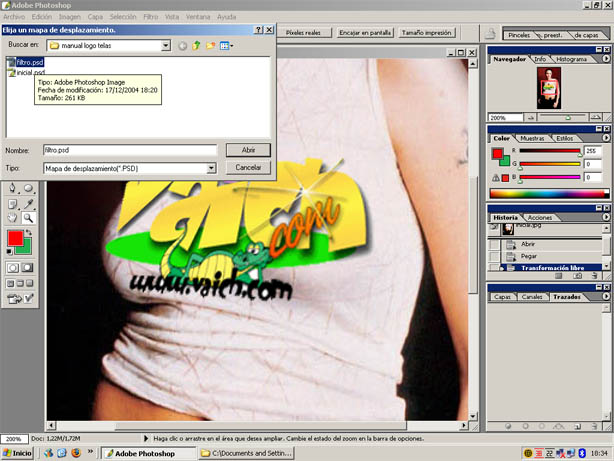The width and height of the screenshot is (614, 461).
Task: Go up one folder level
Action: click(x=196, y=45)
